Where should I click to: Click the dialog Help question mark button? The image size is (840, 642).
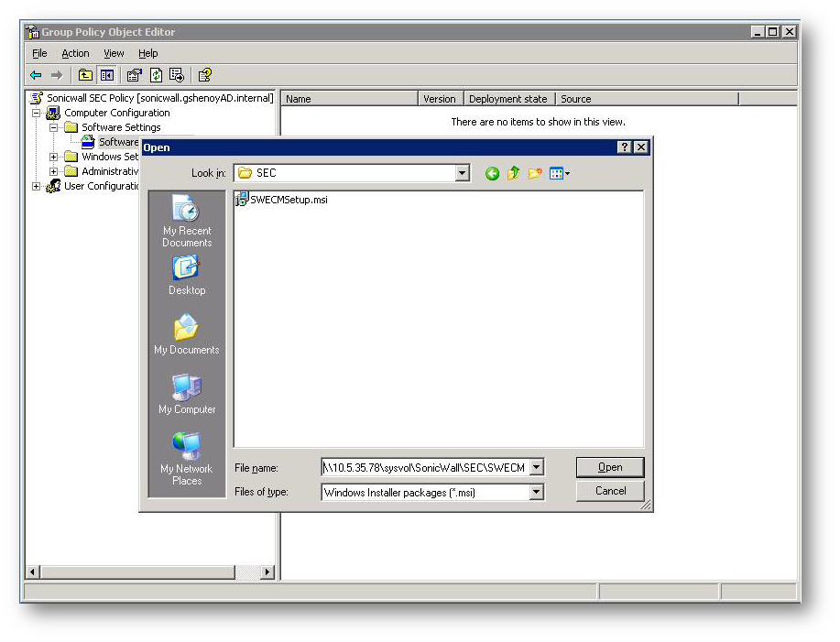(625, 147)
